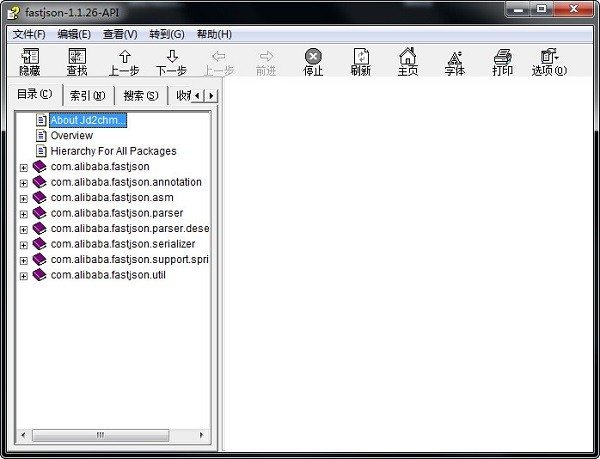Open the 查看(V) menu
The height and width of the screenshot is (459, 600).
coord(120,34)
